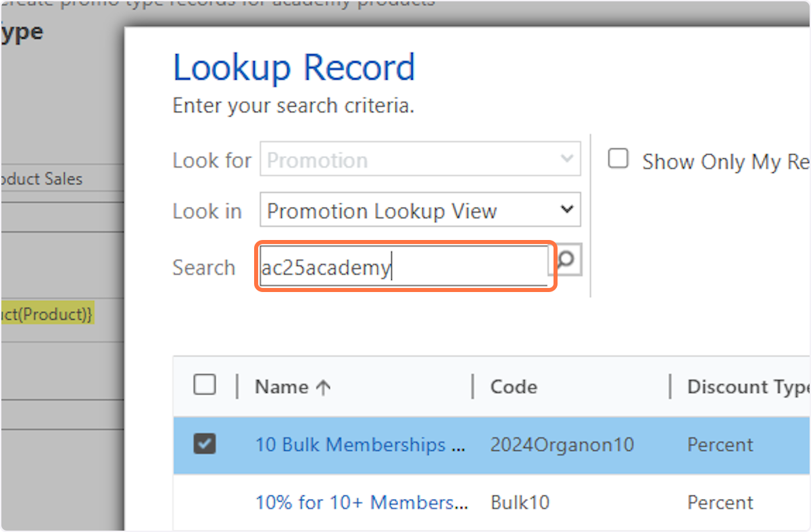Select the 2024Organon10 code cell
The image size is (811, 532).
562,445
